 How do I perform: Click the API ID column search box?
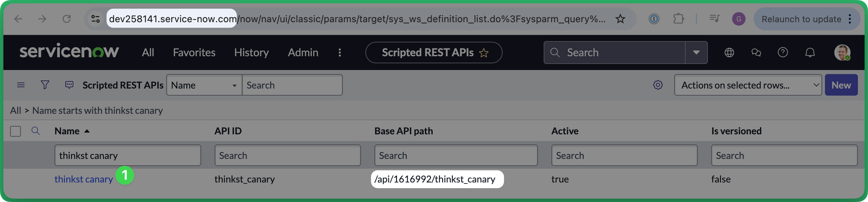click(x=288, y=156)
